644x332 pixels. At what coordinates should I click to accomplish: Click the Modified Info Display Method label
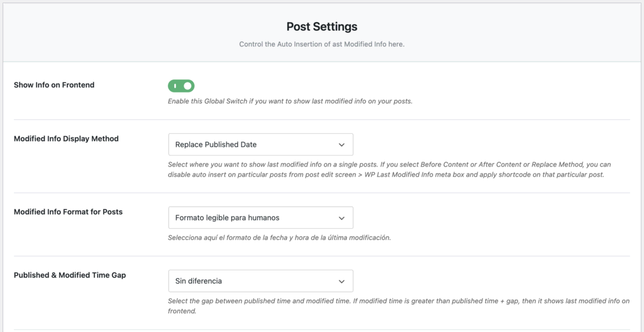(66, 138)
